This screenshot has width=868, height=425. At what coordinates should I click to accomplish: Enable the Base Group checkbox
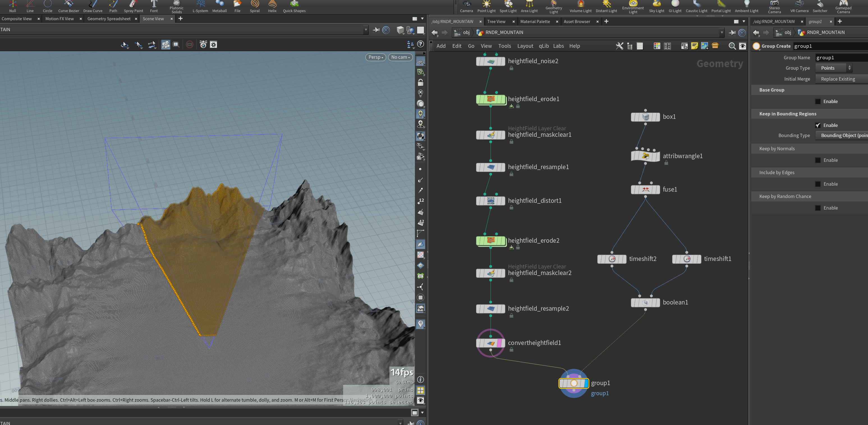[818, 101]
